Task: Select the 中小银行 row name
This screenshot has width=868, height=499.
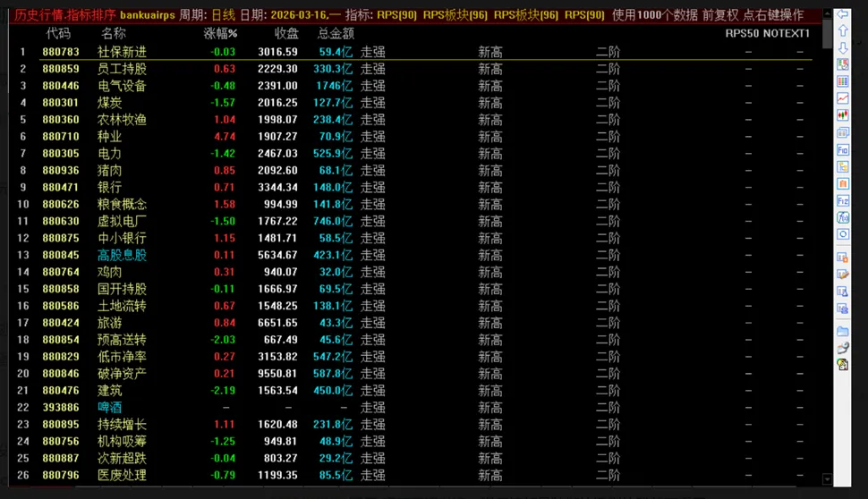Action: pyautogui.click(x=122, y=238)
